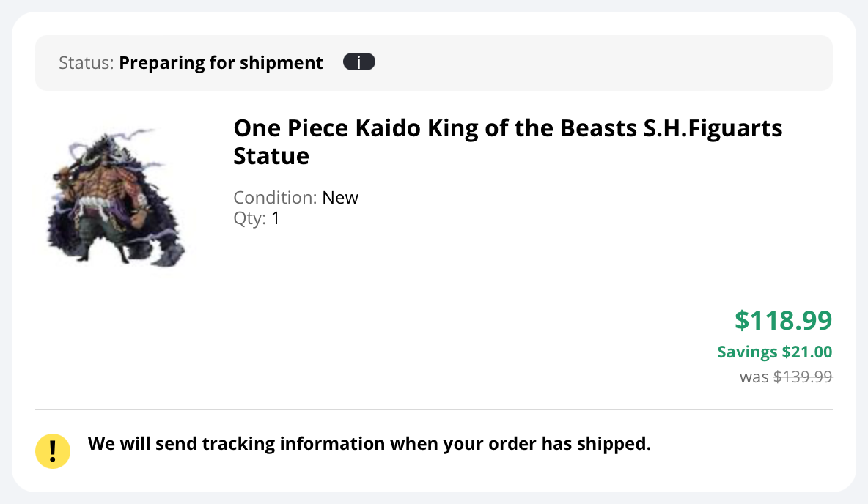
Task: Click the "Qty:" label
Action: (250, 218)
